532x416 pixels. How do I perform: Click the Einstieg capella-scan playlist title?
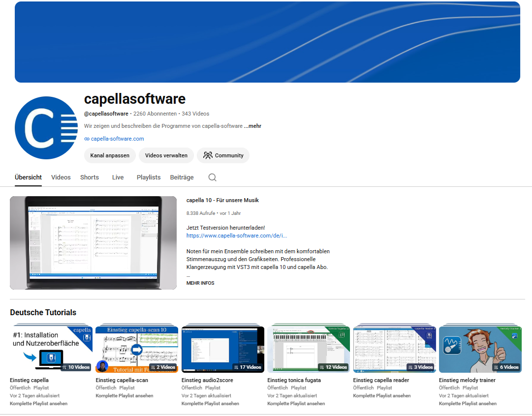tap(122, 381)
